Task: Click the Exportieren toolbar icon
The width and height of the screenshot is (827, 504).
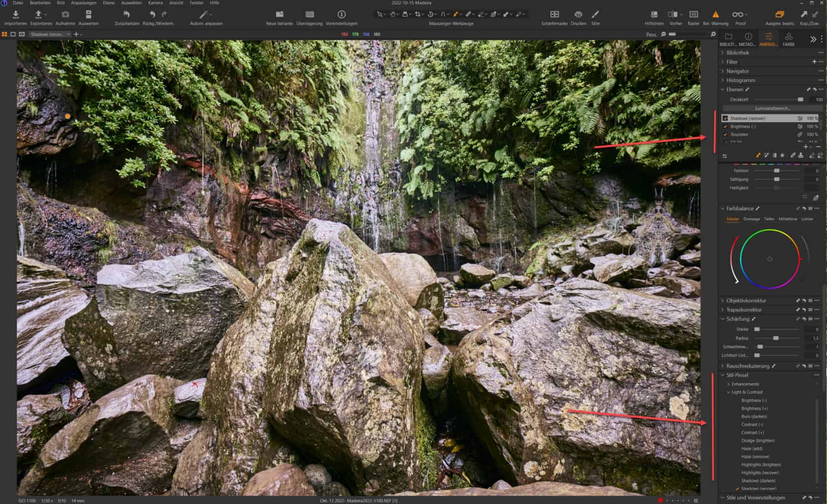Action: pos(39,14)
